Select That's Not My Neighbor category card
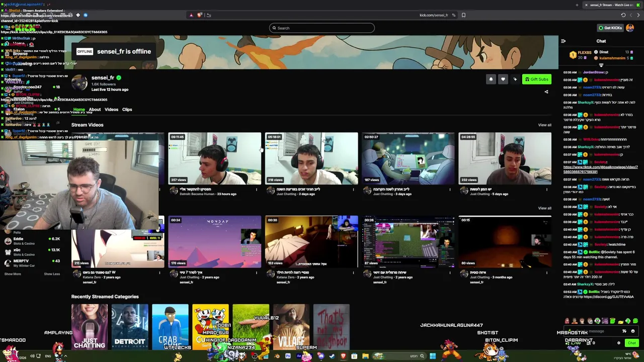The image size is (644, 362). (x=331, y=327)
